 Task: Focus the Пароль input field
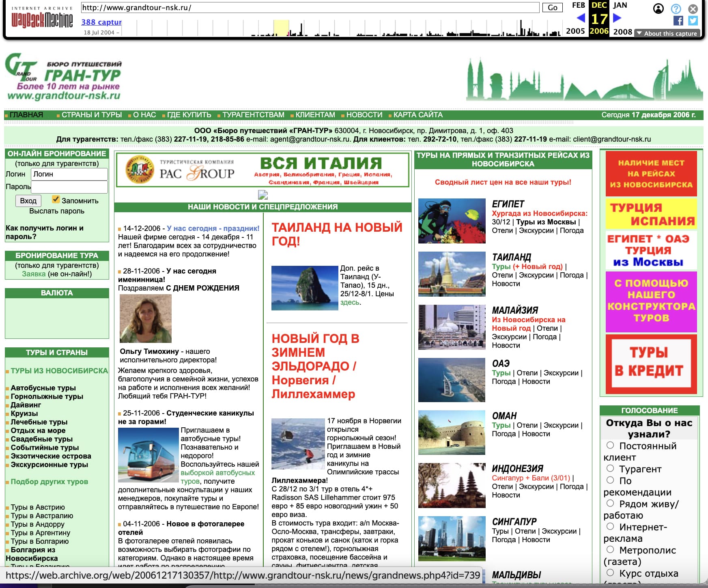click(x=69, y=187)
